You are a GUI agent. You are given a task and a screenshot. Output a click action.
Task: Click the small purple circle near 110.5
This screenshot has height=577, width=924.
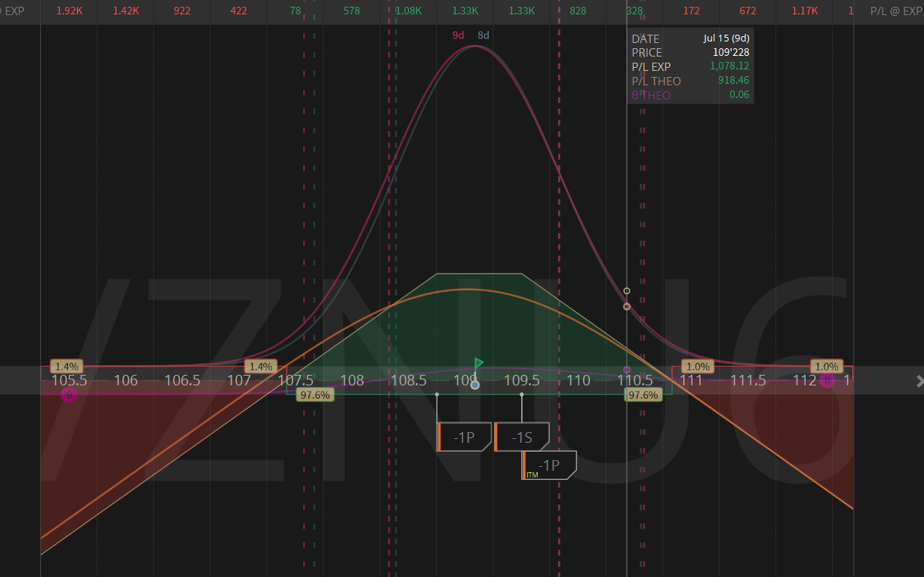coord(627,370)
